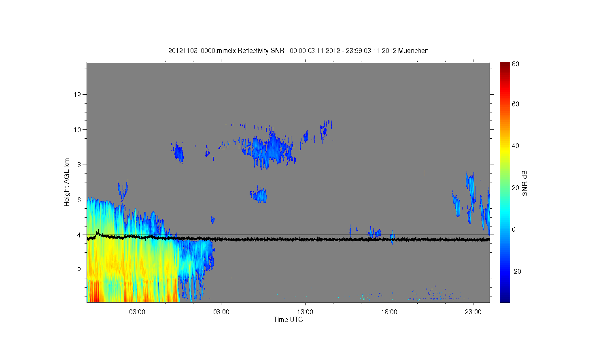
Task: Click the colorbar value 40
Action: pos(516,146)
